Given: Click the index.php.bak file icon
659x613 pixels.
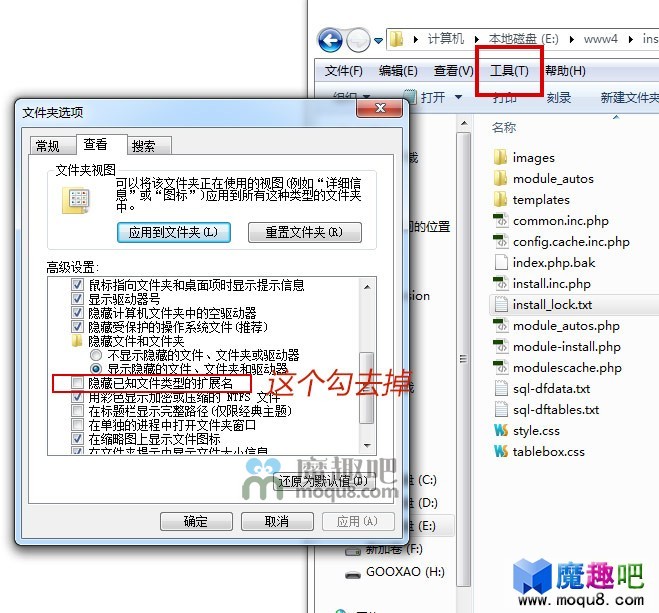Looking at the screenshot, I should (501, 263).
